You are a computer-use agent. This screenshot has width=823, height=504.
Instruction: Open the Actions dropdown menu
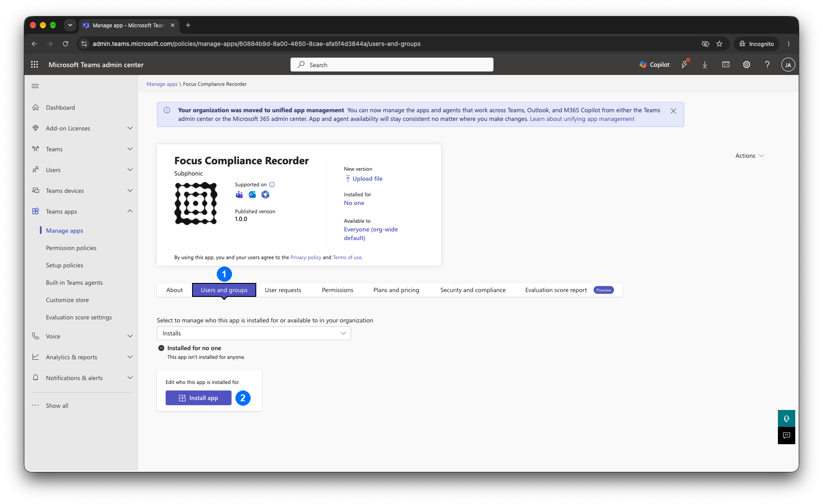[x=750, y=156]
